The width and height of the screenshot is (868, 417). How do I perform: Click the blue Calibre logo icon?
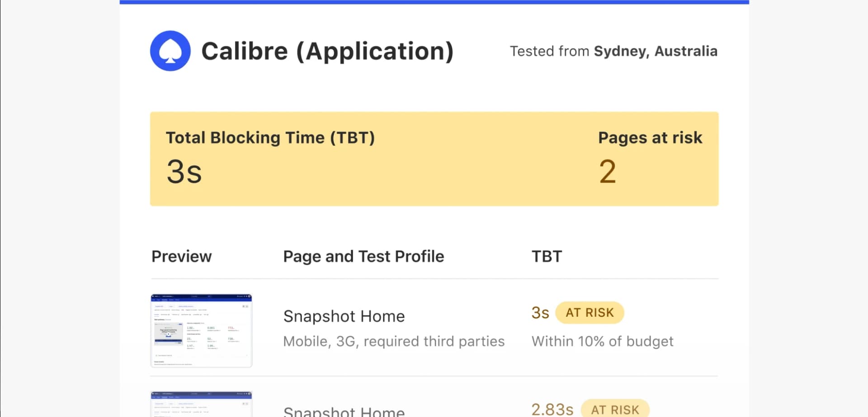coord(170,51)
